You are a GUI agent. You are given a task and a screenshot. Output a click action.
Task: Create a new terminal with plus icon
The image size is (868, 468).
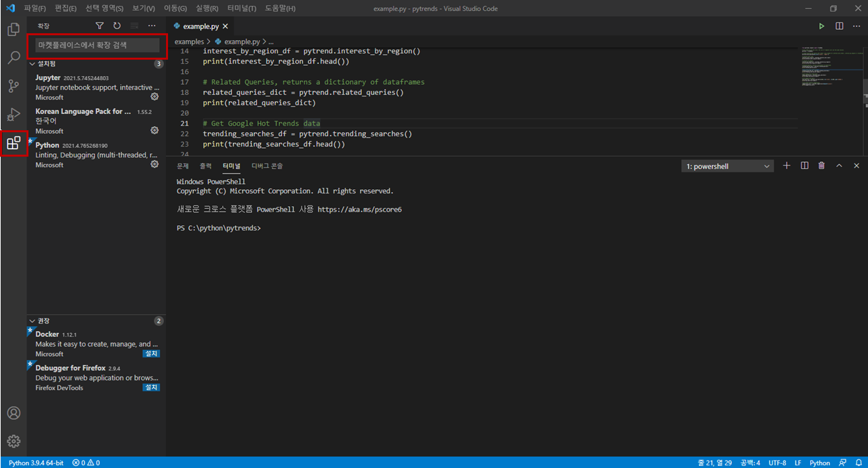pyautogui.click(x=787, y=165)
